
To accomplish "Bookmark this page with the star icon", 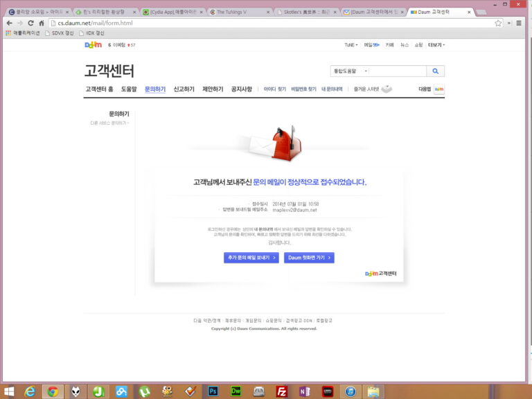I will point(498,23).
